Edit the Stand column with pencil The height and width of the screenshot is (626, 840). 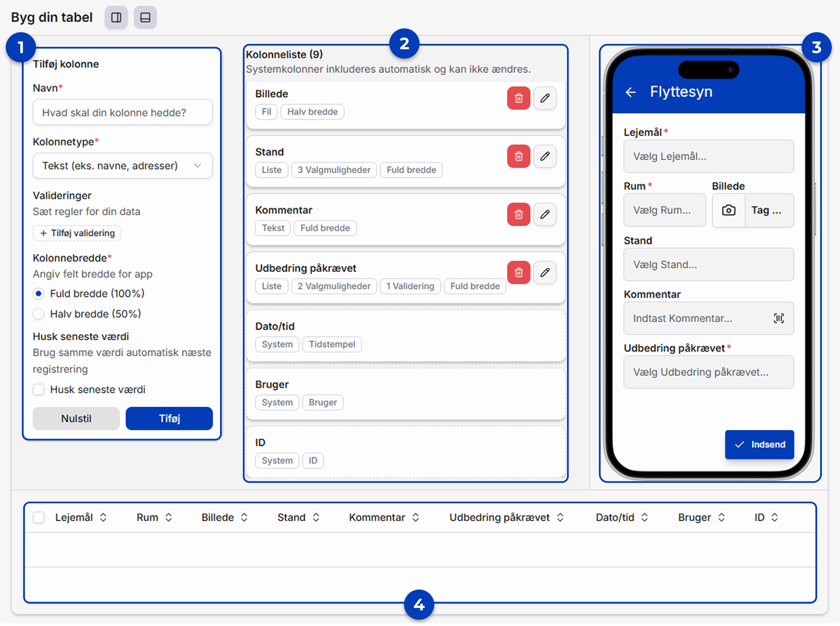click(x=545, y=156)
